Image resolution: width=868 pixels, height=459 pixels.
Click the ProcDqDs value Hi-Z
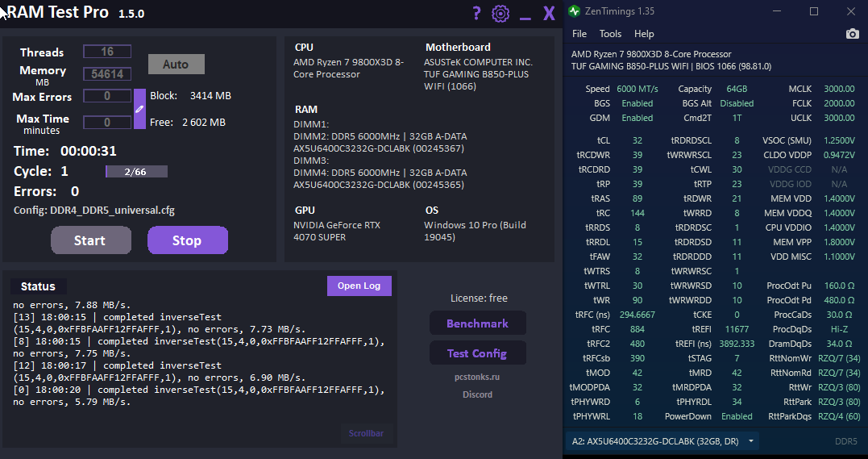pos(839,329)
